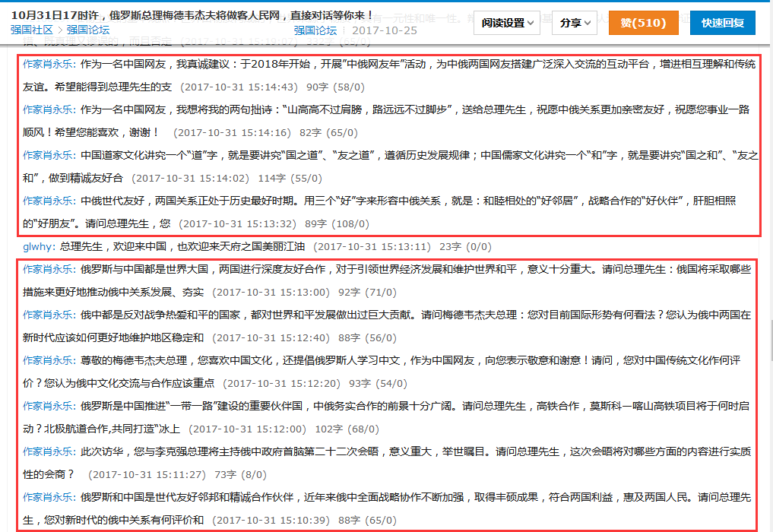Expand the 分享 share dropdown
Viewport: 773px width, 532px height.
click(575, 23)
